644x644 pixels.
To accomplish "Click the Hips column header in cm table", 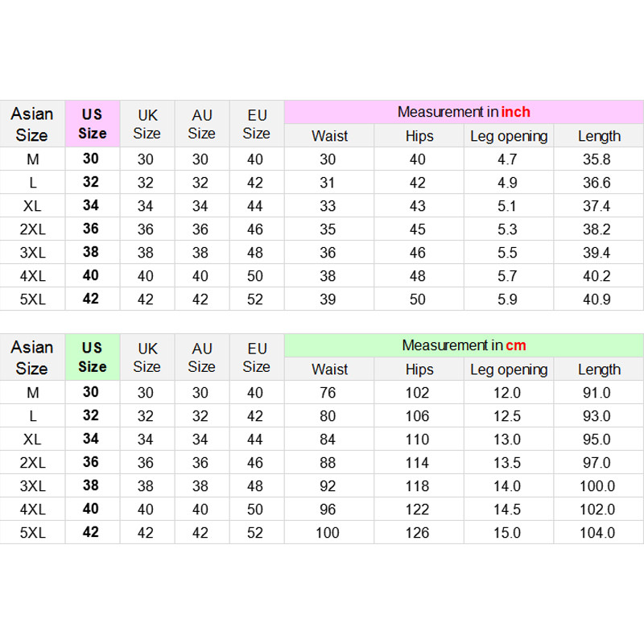I will [419, 369].
